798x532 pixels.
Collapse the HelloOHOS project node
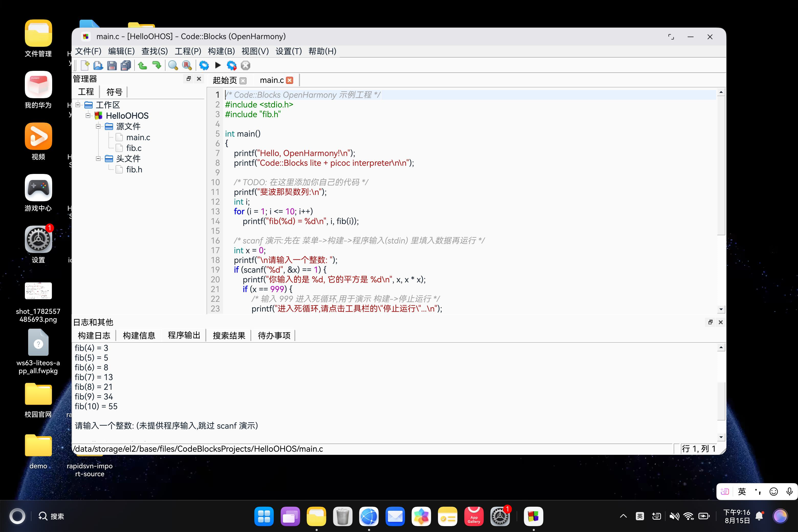(88, 115)
